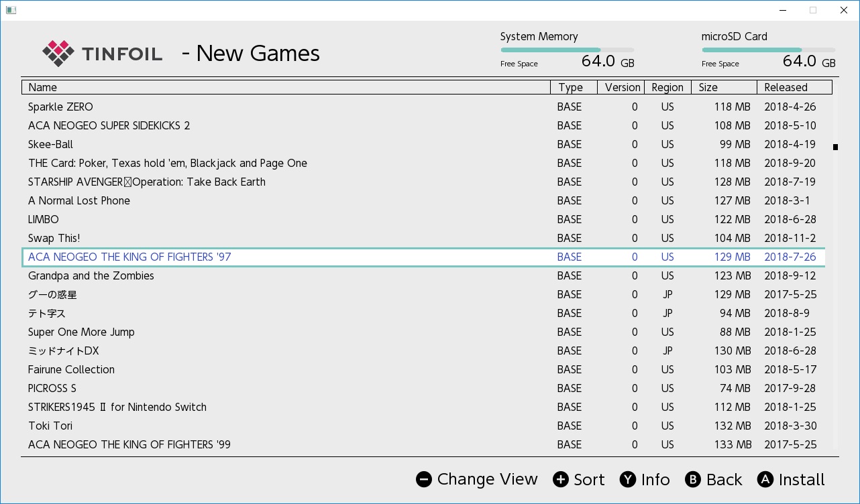The image size is (860, 504).
Task: Click the window app icon in title bar
Action: click(11, 10)
